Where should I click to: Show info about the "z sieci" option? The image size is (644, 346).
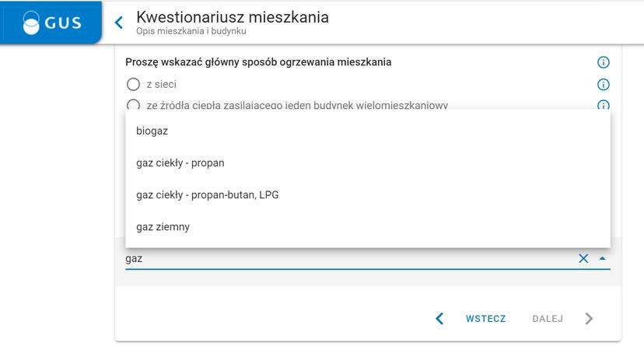point(602,85)
